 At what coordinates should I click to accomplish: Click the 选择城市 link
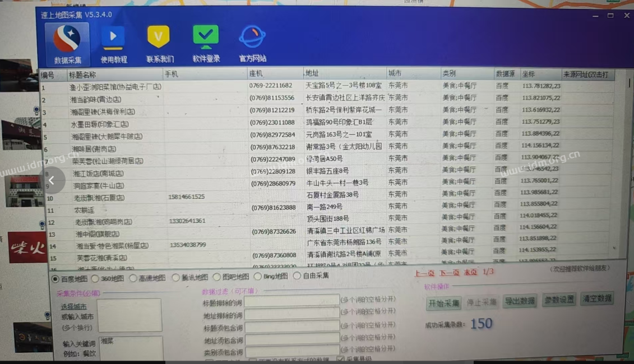[x=74, y=307]
